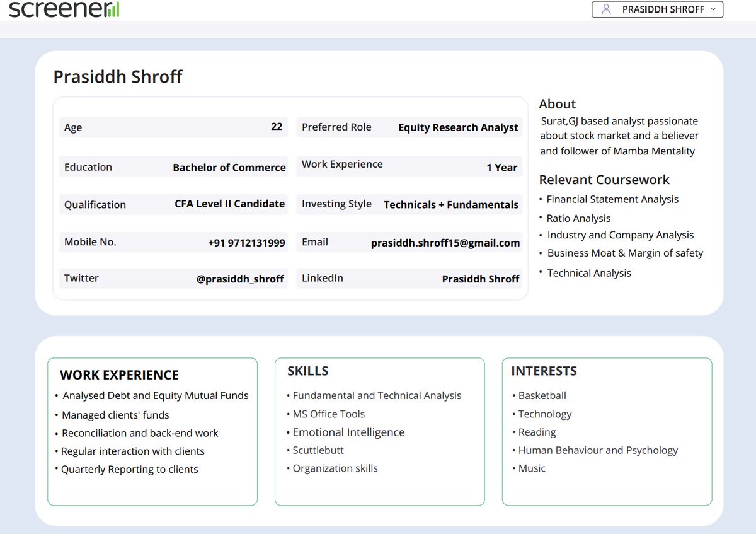The image size is (756, 534).
Task: Click the Qualification field label
Action: point(95,204)
